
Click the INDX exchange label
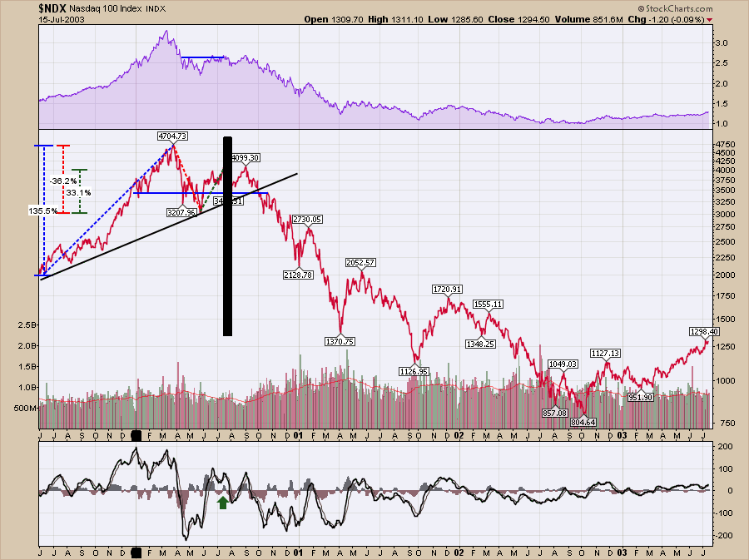(156, 8)
